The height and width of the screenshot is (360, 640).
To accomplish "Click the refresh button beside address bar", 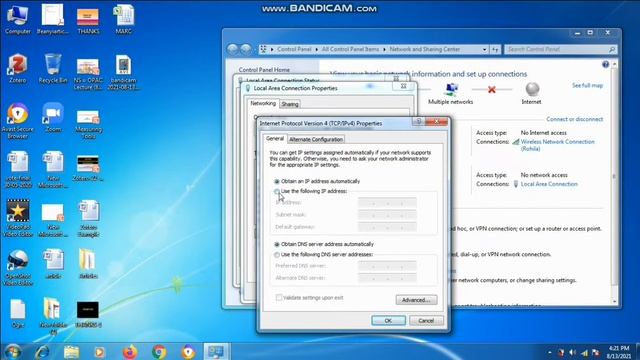I will (495, 49).
